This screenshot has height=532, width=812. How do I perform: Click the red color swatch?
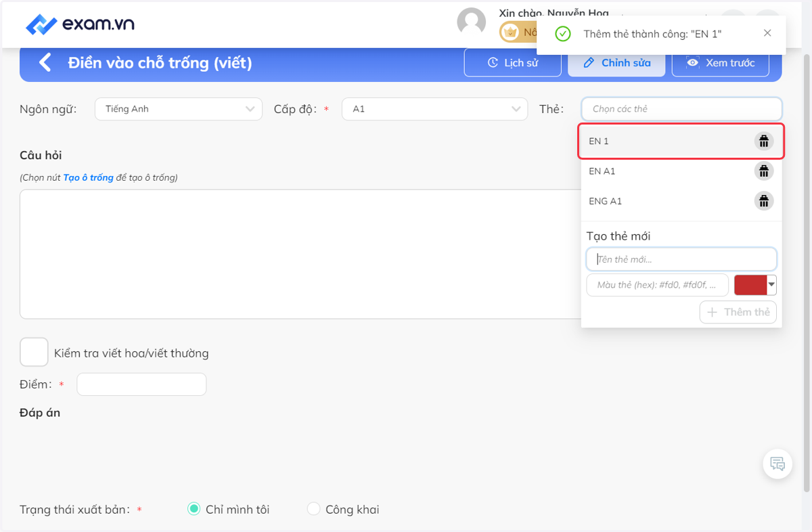pyautogui.click(x=750, y=285)
